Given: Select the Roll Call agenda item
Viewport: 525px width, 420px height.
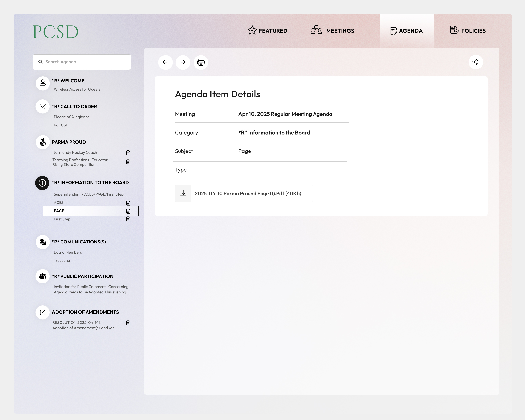Looking at the screenshot, I should 61,125.
